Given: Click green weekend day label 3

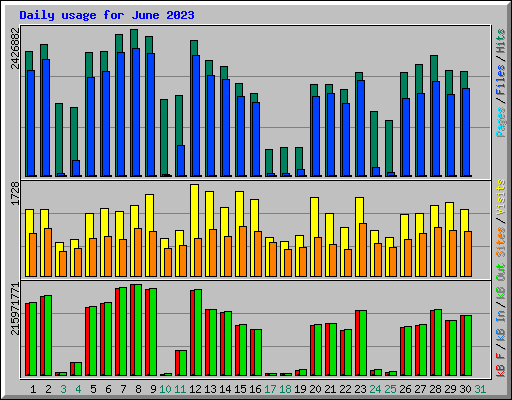Looking at the screenshot, I should [x=63, y=389].
